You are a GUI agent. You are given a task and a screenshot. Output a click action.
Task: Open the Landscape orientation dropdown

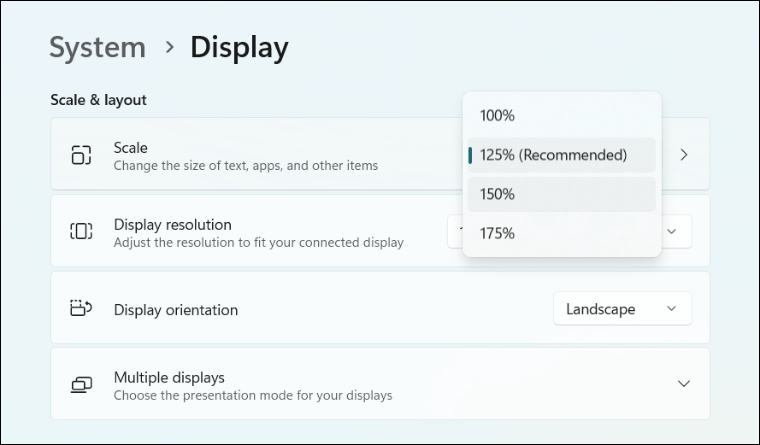(622, 309)
